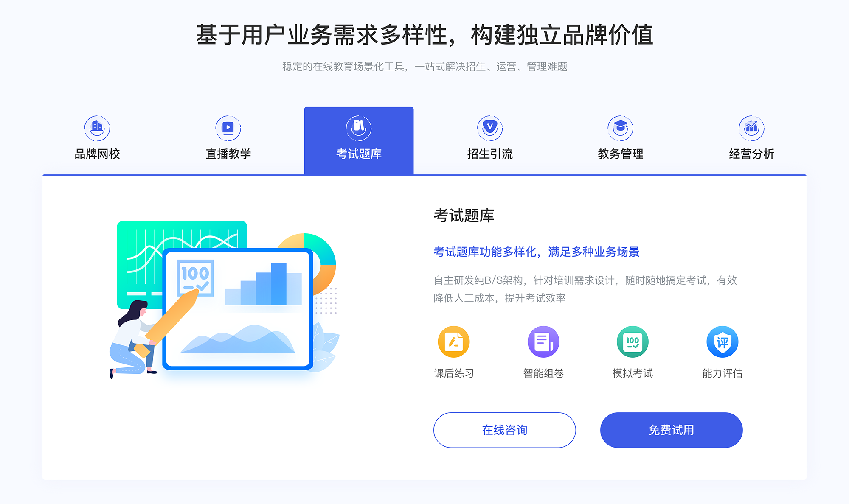Open the 招生引流 icon

click(x=486, y=126)
